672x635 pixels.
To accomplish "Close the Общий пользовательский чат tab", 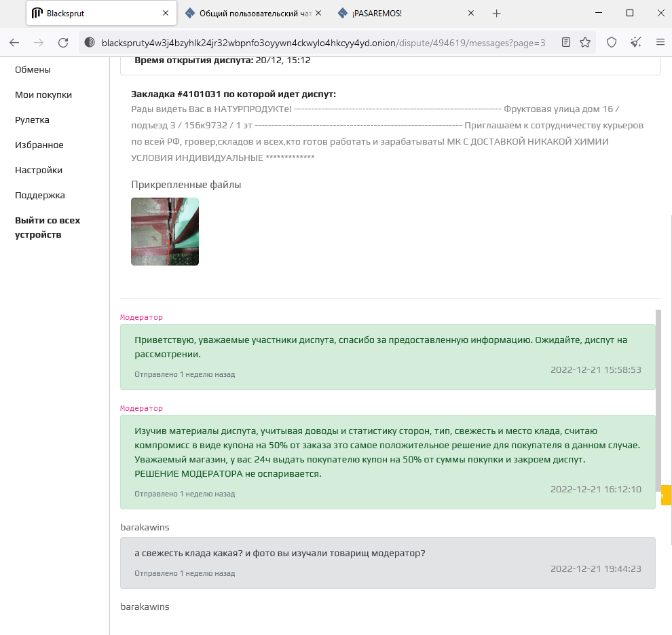I will click(x=318, y=14).
